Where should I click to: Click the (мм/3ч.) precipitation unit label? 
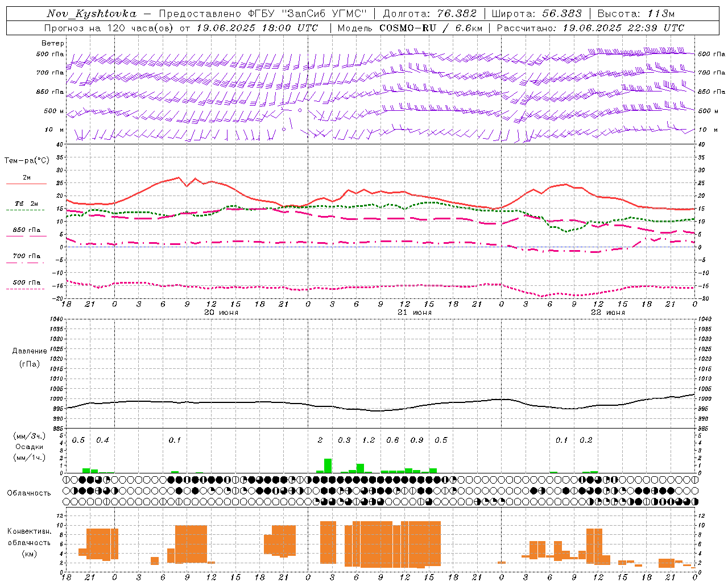coord(30,436)
